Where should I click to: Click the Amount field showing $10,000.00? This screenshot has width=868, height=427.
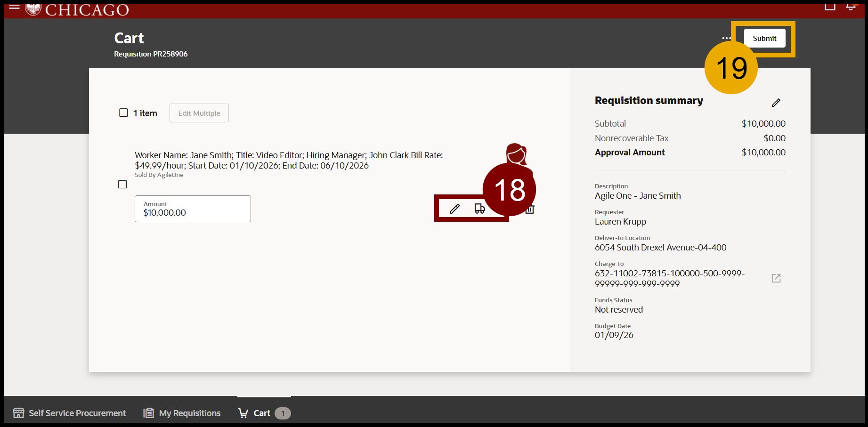pos(192,209)
